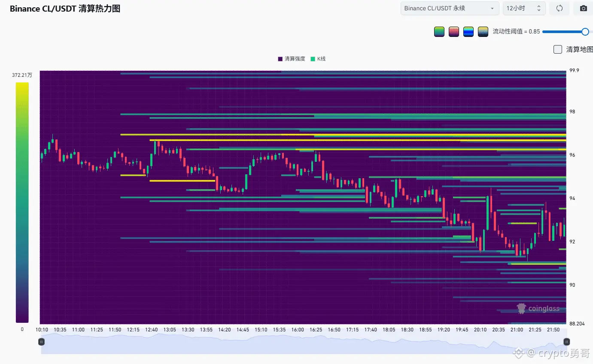Click the liquidity threshold slider handle
The width and height of the screenshot is (593, 364).
pyautogui.click(x=585, y=31)
